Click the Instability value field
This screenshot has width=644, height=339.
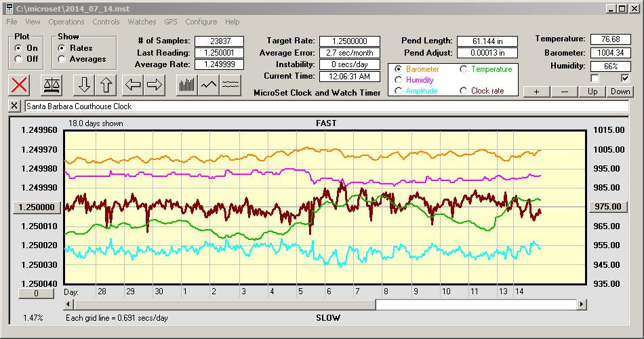pos(350,64)
